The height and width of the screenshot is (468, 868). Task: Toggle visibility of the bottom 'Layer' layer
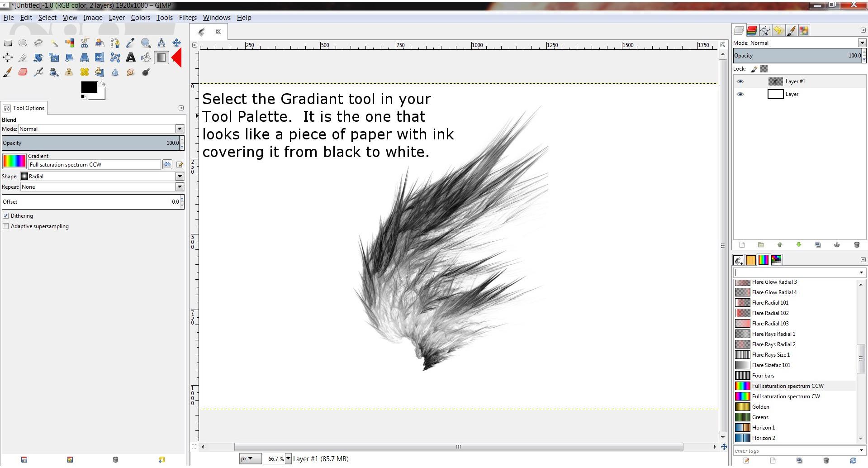point(740,94)
